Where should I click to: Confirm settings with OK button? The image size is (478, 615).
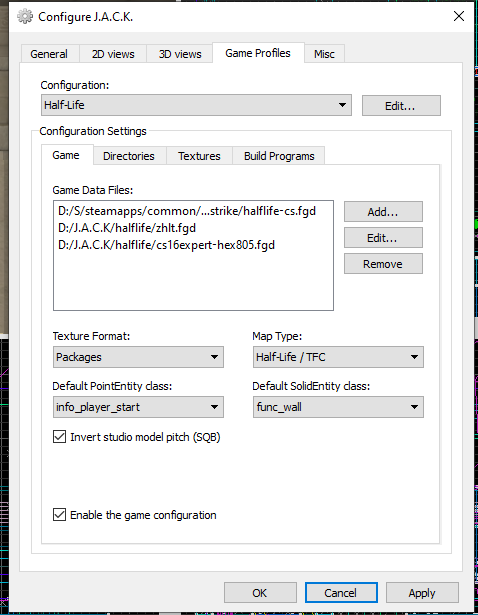tap(260, 592)
